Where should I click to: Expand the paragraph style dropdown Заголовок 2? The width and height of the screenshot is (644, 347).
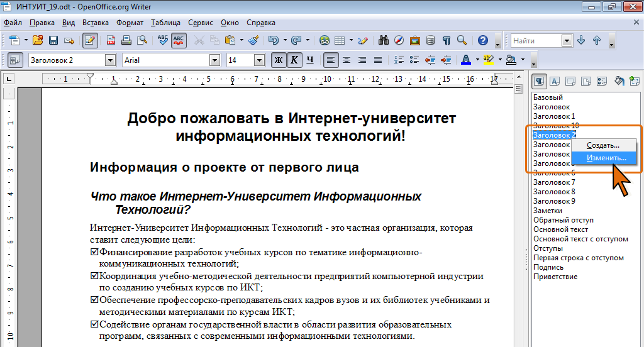[110, 60]
